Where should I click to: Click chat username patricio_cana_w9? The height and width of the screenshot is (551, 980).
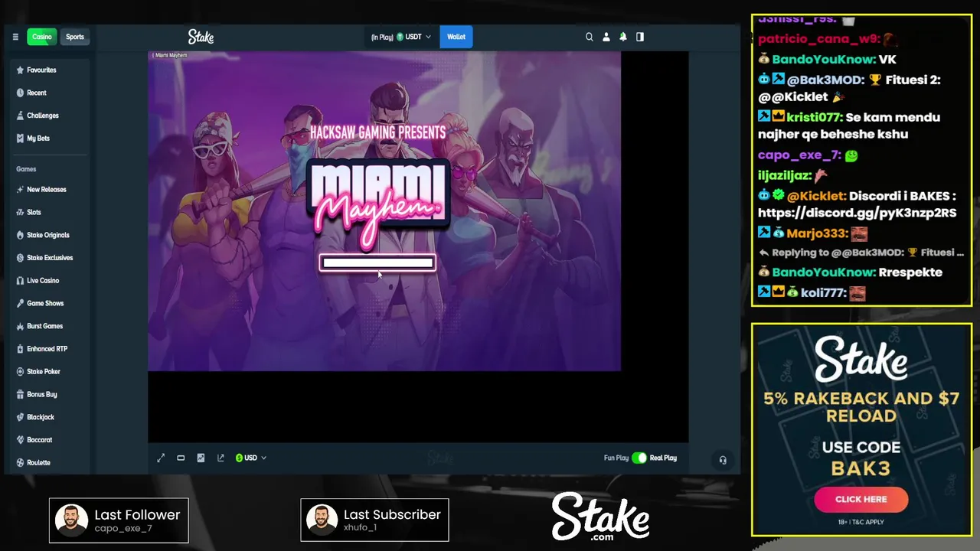[818, 39]
